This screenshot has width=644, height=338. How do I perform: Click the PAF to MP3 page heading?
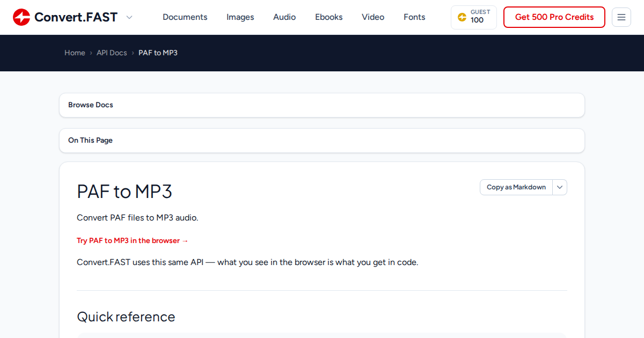pyautogui.click(x=125, y=192)
